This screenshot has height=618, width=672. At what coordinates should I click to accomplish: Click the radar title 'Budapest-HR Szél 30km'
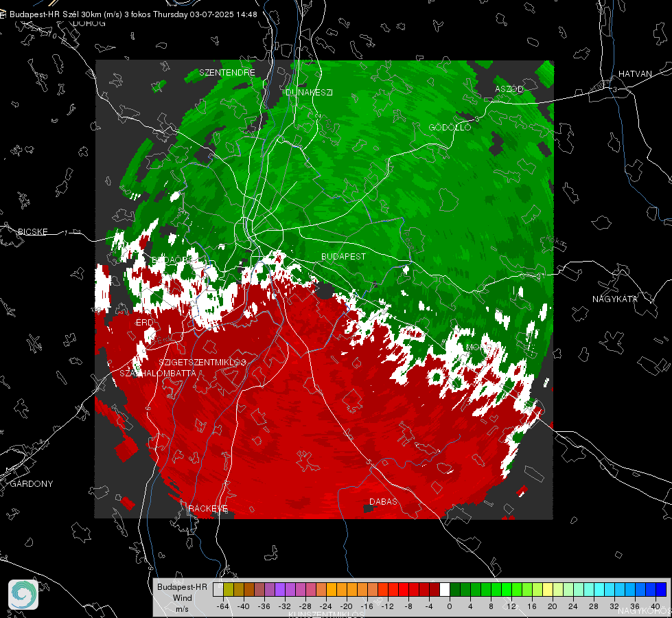pyautogui.click(x=56, y=14)
